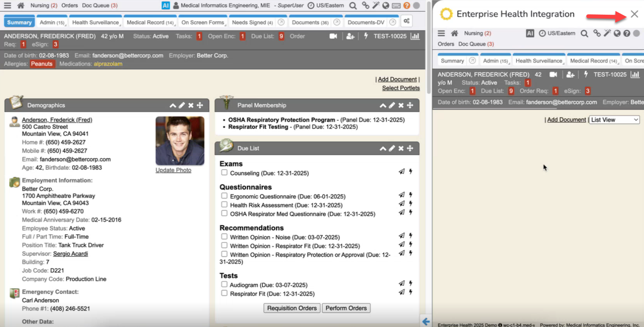Edit the Demographics portlet with pencil icon
Viewport: 644px width, 327px height.
182,105
